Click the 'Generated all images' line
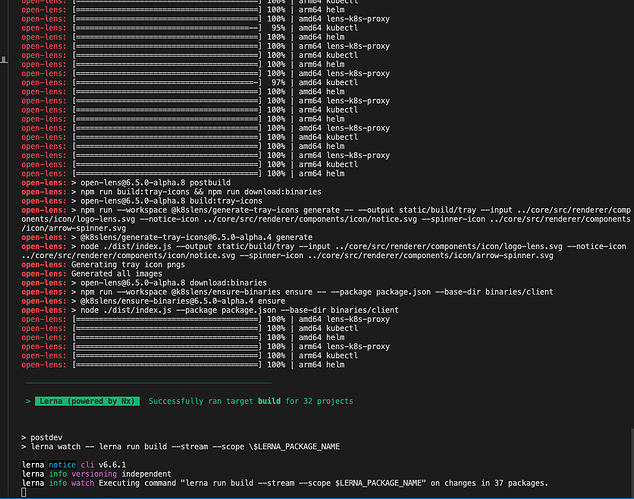Image resolution: width=634 pixels, height=499 pixels. pos(92,274)
